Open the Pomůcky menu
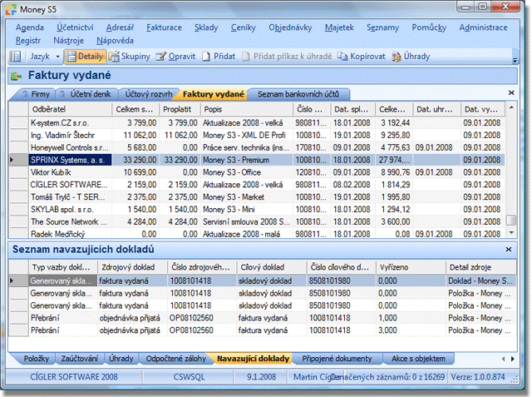The height and width of the screenshot is (397, 532). [x=429, y=27]
